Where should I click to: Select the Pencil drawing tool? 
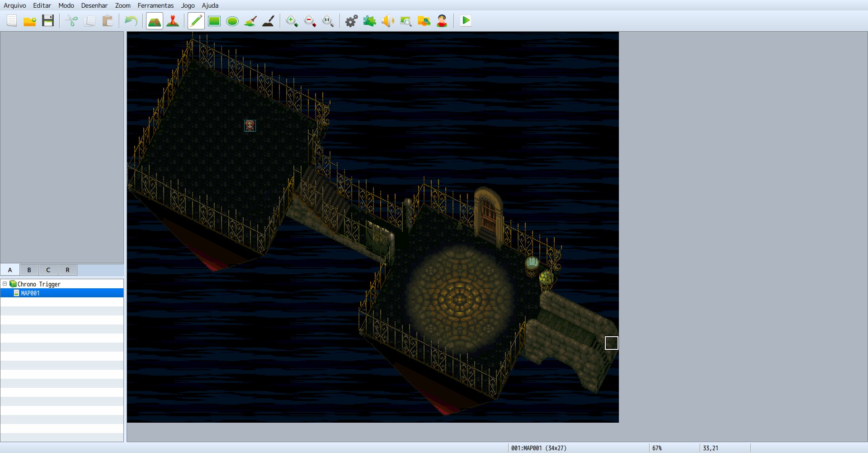coord(196,21)
